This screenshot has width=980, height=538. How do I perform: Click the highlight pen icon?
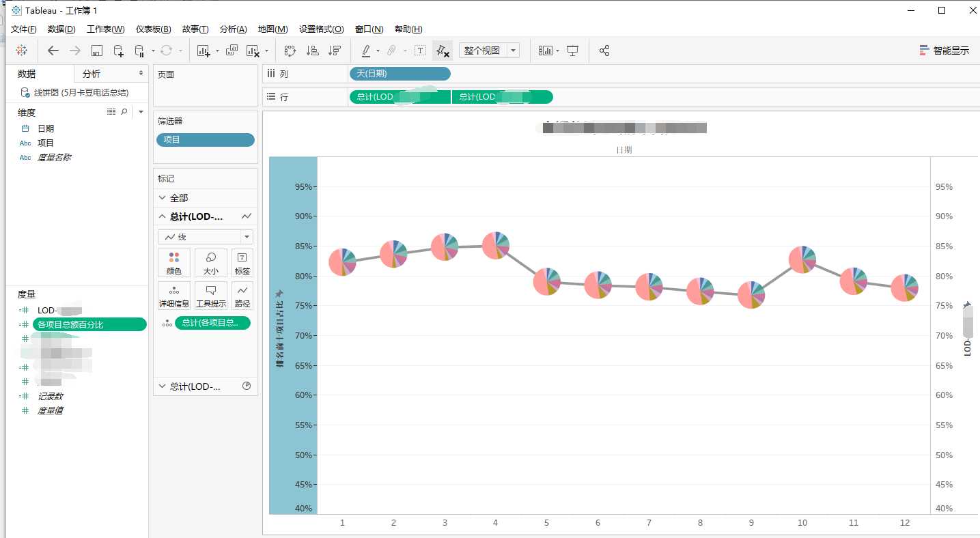366,51
